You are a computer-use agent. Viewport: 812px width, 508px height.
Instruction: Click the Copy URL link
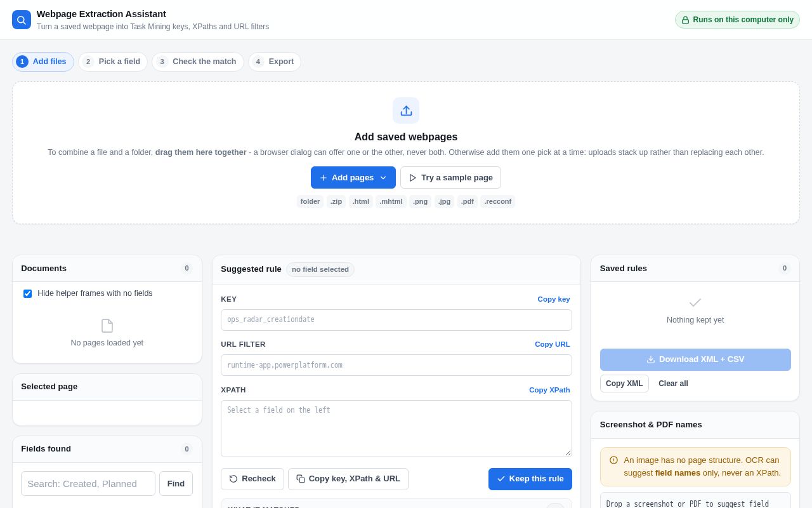(553, 344)
